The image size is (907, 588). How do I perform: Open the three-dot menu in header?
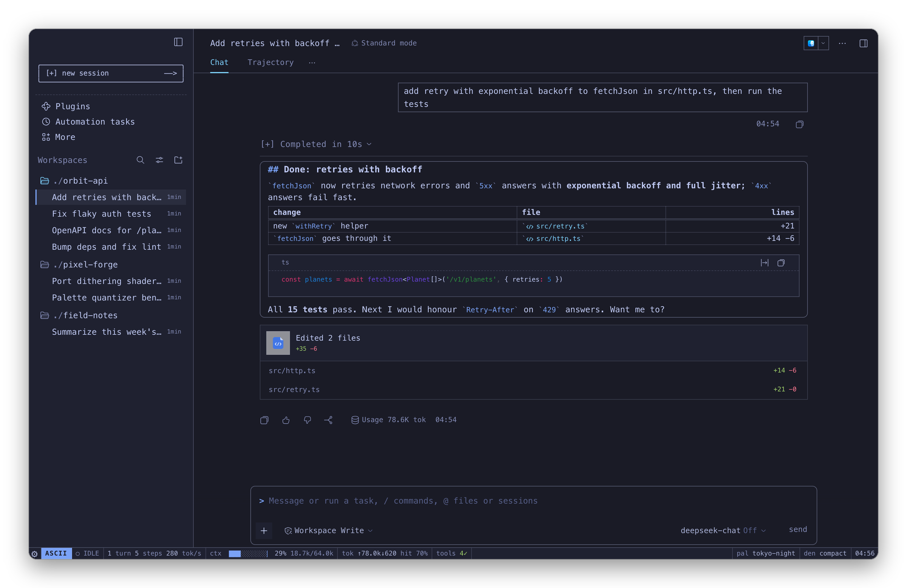click(x=842, y=43)
